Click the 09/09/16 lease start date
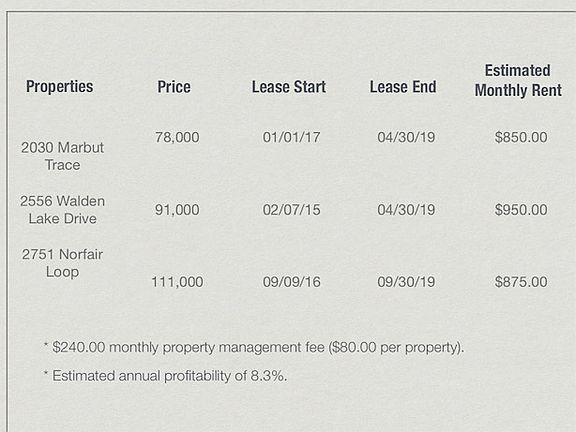Screen dimensions: 576x432 point(292,282)
